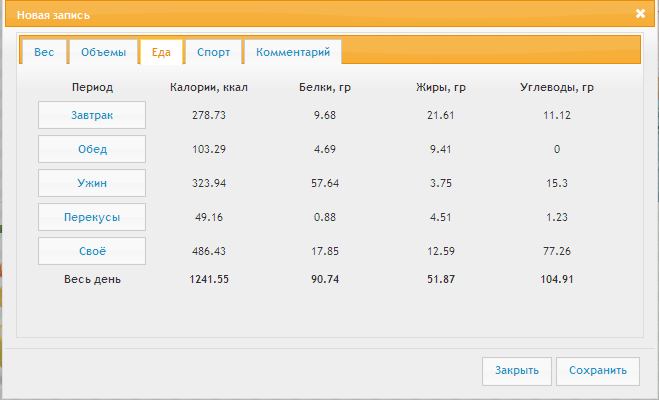Select breakfast protein value 9.68
This screenshot has width=659, height=400.
325,115
